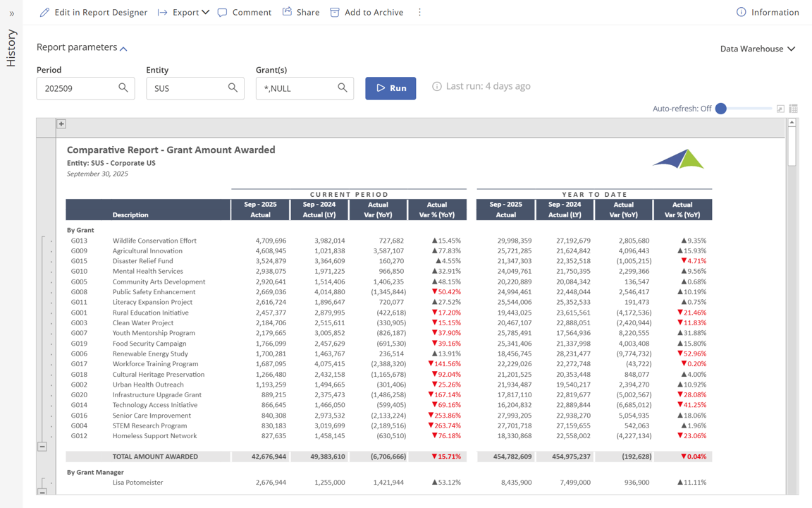Click the TOTAL AMOUNT AWARDED label
This screenshot has width=812, height=508.
(155, 456)
